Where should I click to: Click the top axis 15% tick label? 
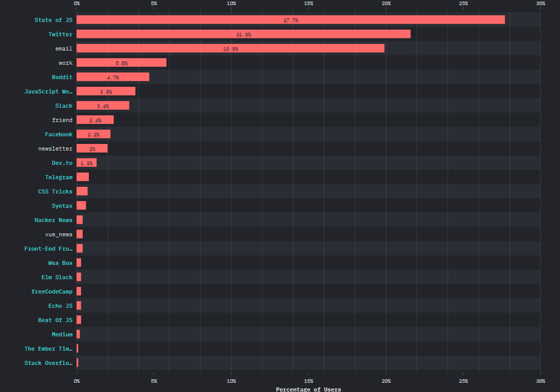tap(308, 3)
